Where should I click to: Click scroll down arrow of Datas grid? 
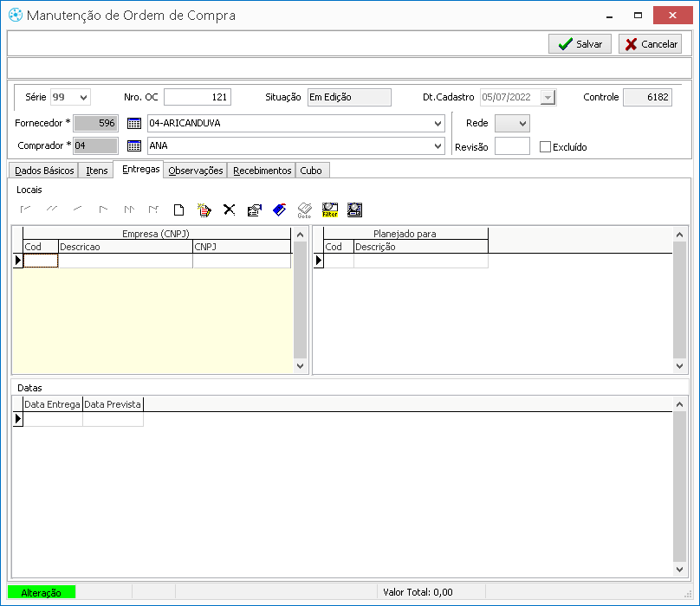click(x=679, y=570)
